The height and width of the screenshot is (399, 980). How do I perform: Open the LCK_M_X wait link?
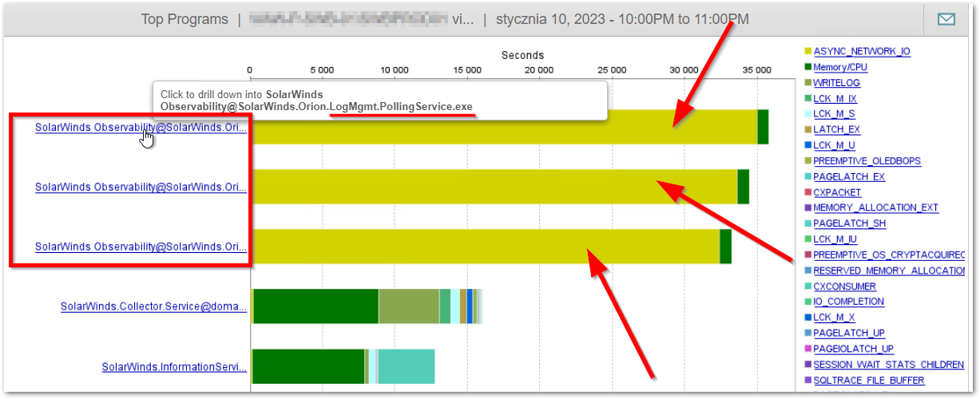click(x=835, y=317)
